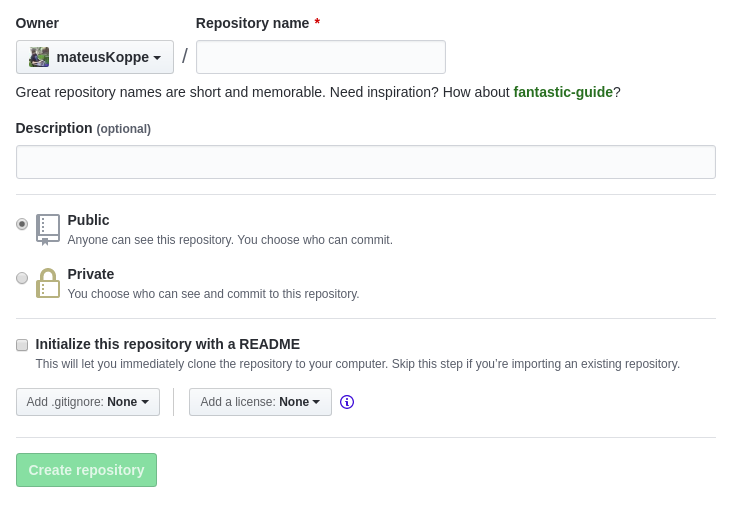Click into the Description input box
Image resolution: width=735 pixels, height=509 pixels.
(x=365, y=162)
